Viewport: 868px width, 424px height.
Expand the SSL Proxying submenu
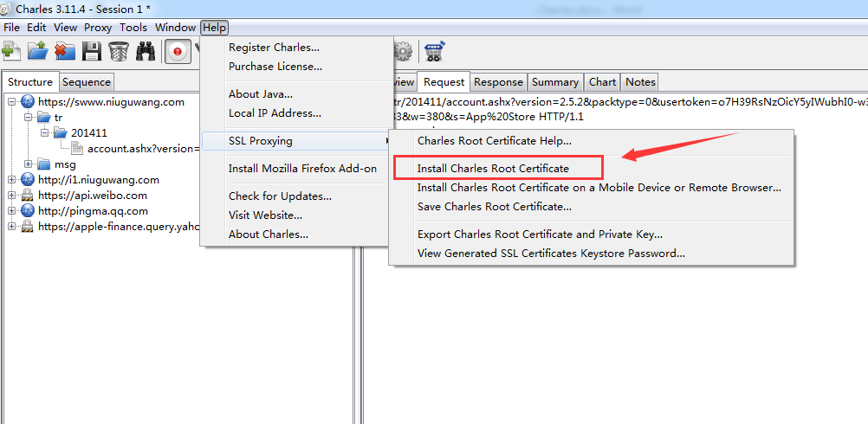tap(296, 141)
